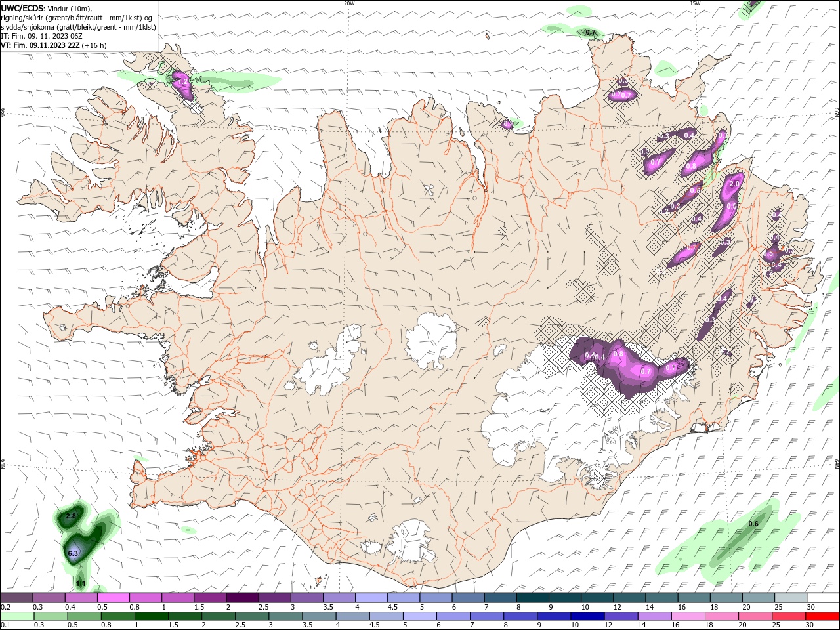
Task: Click the palest green 0.1 swatch in lower legend
Action: [x=17, y=616]
